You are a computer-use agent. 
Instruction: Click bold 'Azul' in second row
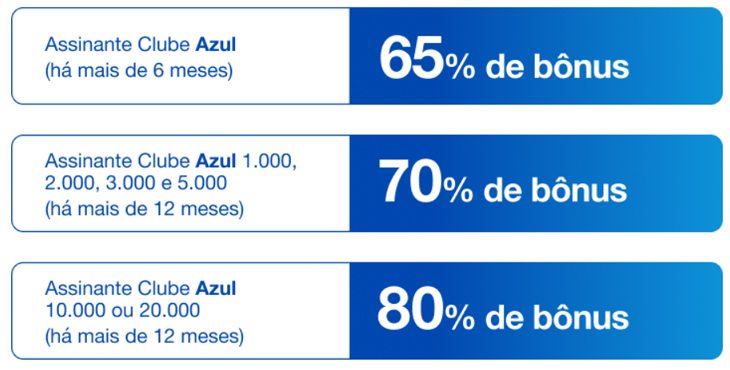tap(216, 161)
